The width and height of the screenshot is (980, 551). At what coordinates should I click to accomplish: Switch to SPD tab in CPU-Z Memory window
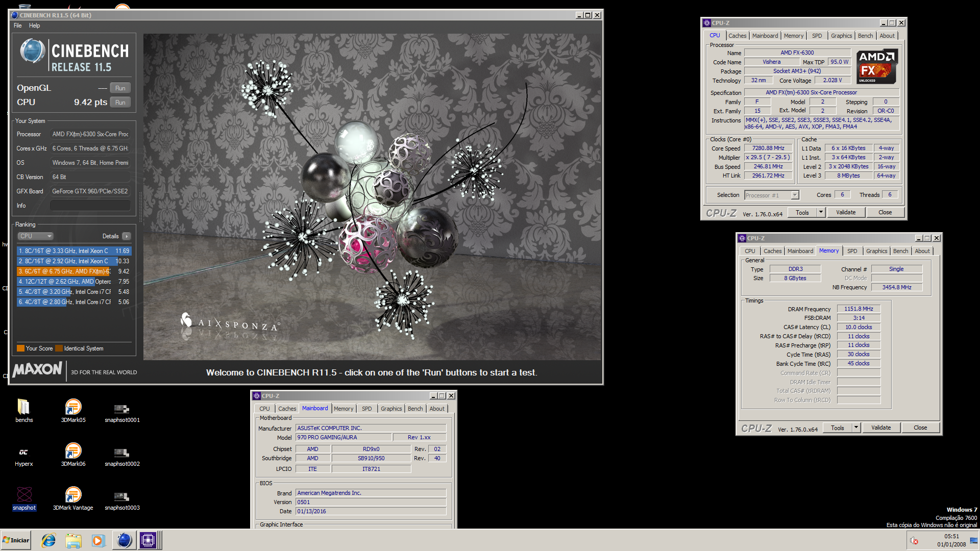point(852,251)
